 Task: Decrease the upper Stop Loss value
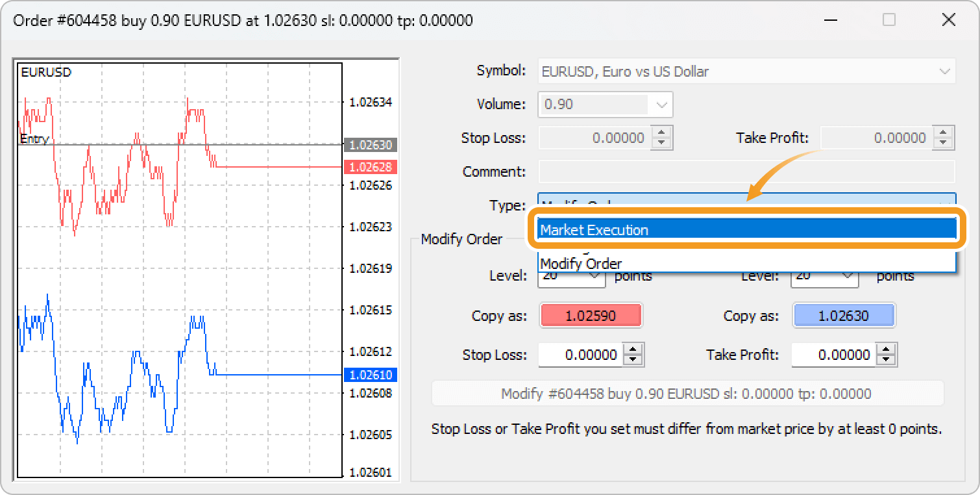(x=661, y=144)
